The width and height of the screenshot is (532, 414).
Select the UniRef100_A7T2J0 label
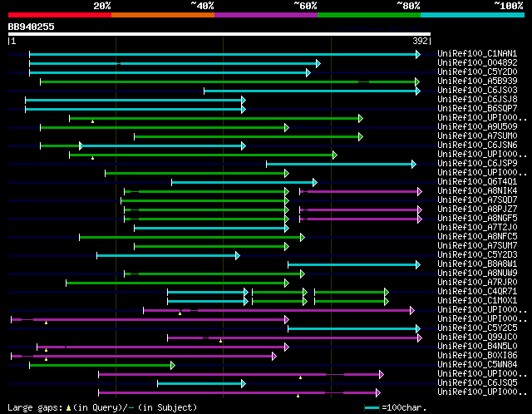pyautogui.click(x=477, y=227)
